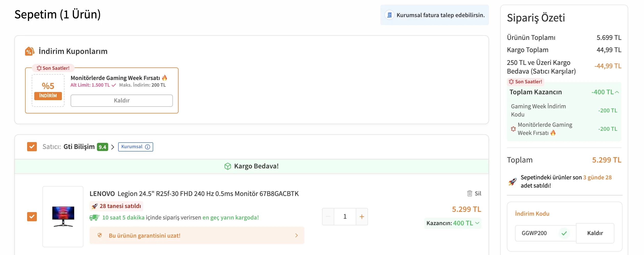Decrease quantity with the minus button
The width and height of the screenshot is (644, 255).
click(x=328, y=217)
